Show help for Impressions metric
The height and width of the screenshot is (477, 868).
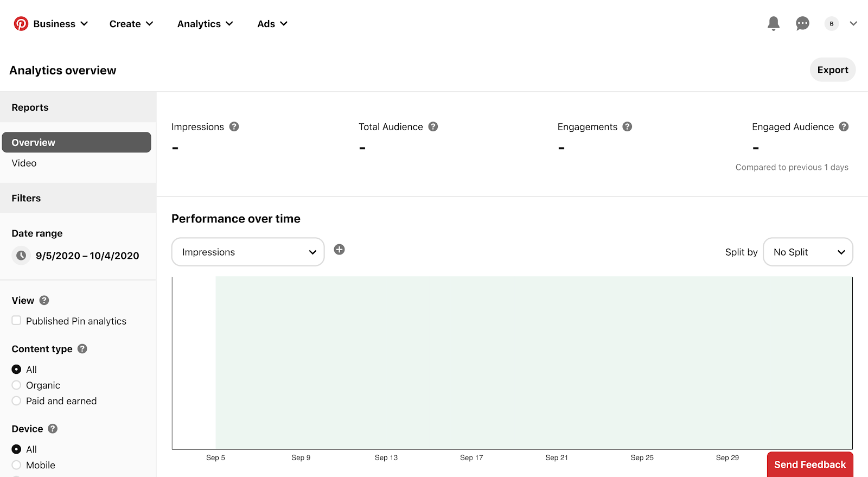[234, 126]
